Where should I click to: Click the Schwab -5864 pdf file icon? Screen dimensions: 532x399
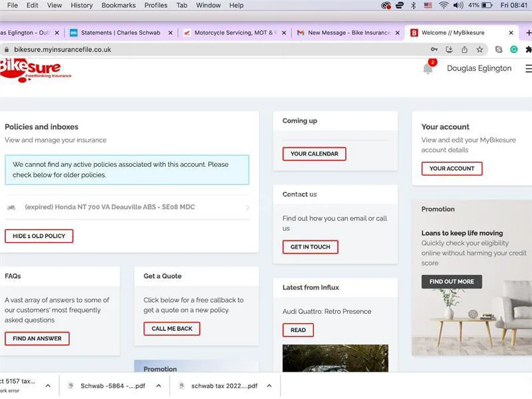[x=71, y=386]
